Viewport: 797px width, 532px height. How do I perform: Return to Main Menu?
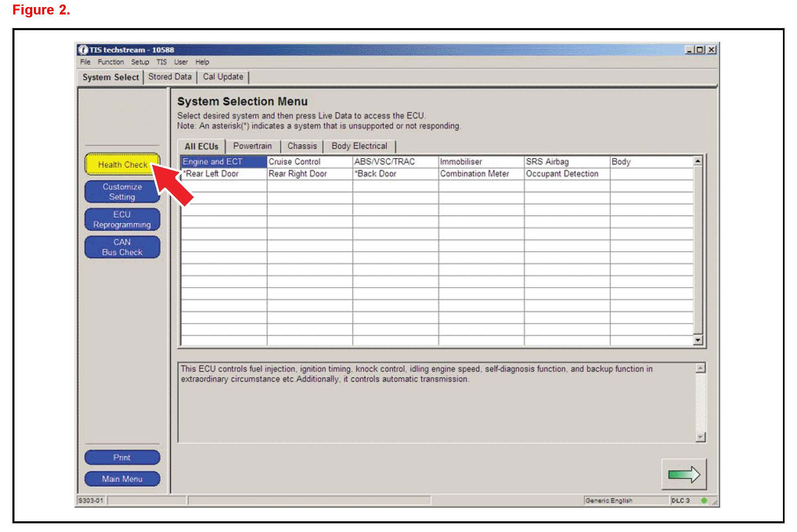point(122,479)
